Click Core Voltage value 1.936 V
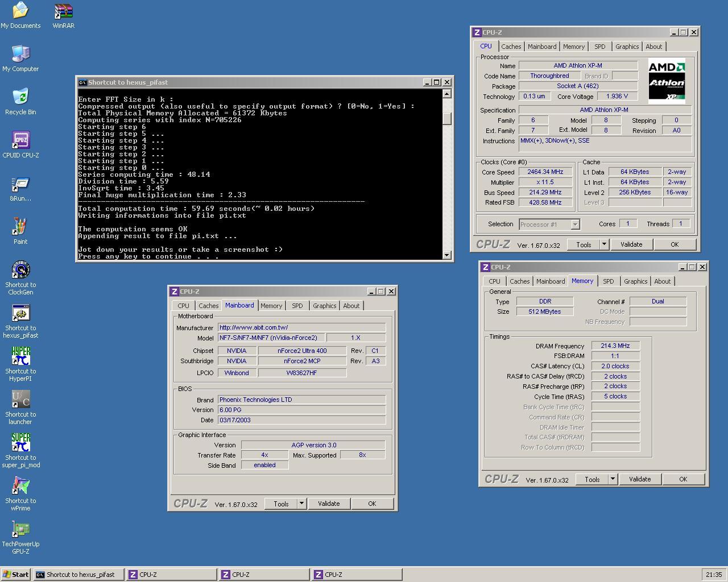Image resolution: width=728 pixels, height=582 pixels. click(617, 97)
